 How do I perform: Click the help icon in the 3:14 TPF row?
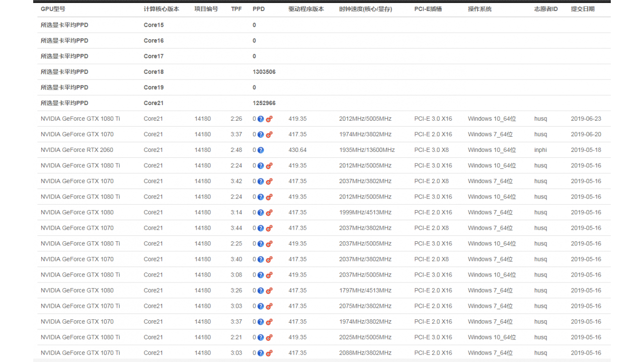click(x=261, y=213)
